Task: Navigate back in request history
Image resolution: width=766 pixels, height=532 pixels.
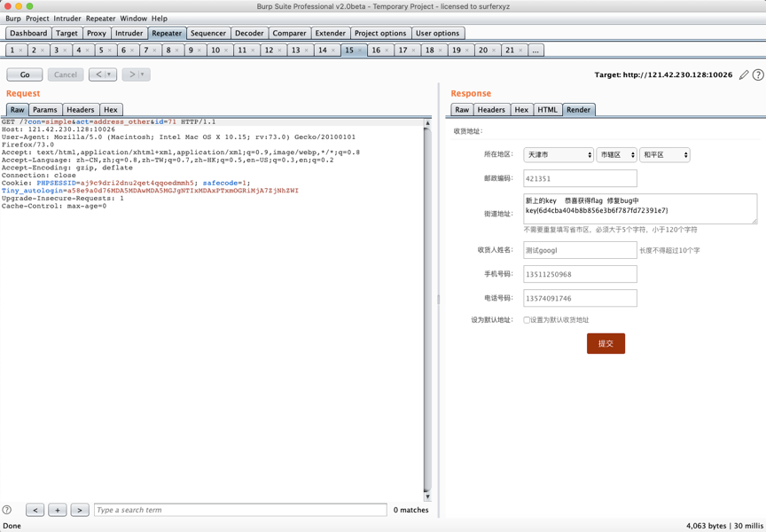Action: click(98, 74)
